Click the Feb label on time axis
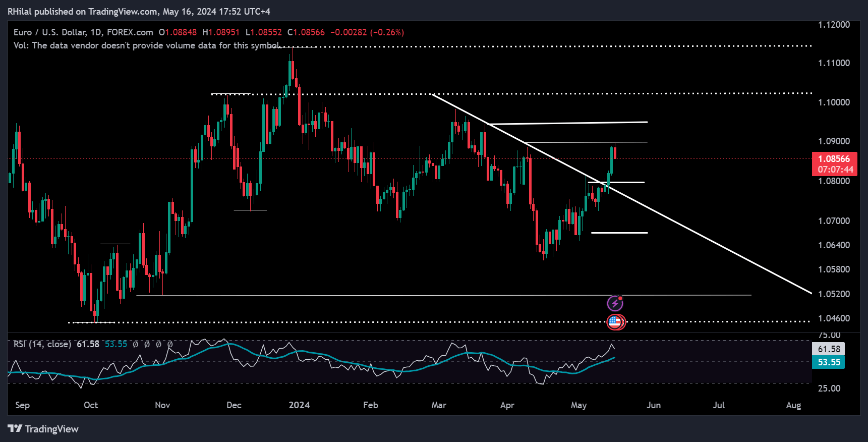 click(371, 405)
